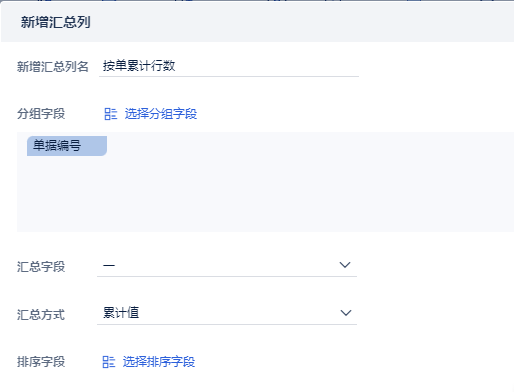Click the 汇总方式 label
This screenshot has height=392, width=514.
[x=41, y=315]
